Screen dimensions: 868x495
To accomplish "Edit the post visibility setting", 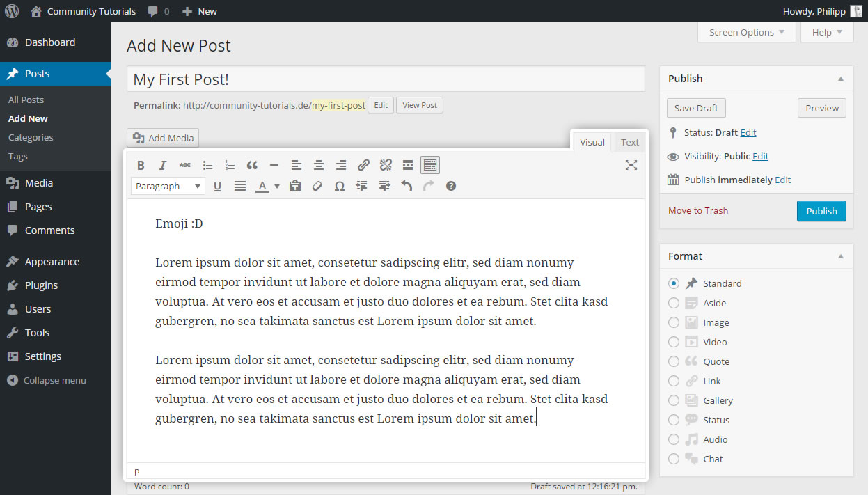I will point(759,156).
